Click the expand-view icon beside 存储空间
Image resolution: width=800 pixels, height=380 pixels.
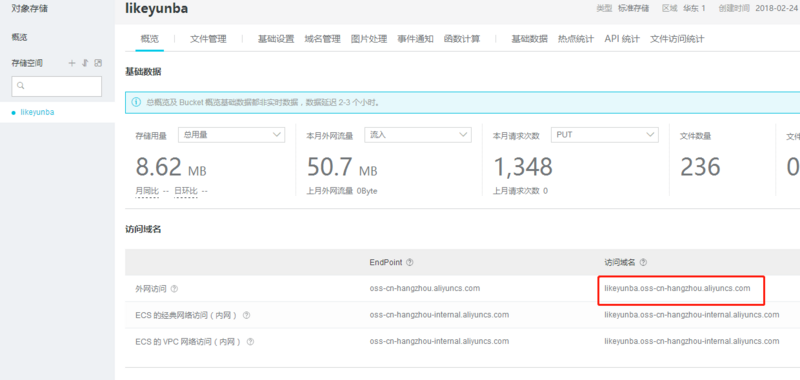coord(98,63)
